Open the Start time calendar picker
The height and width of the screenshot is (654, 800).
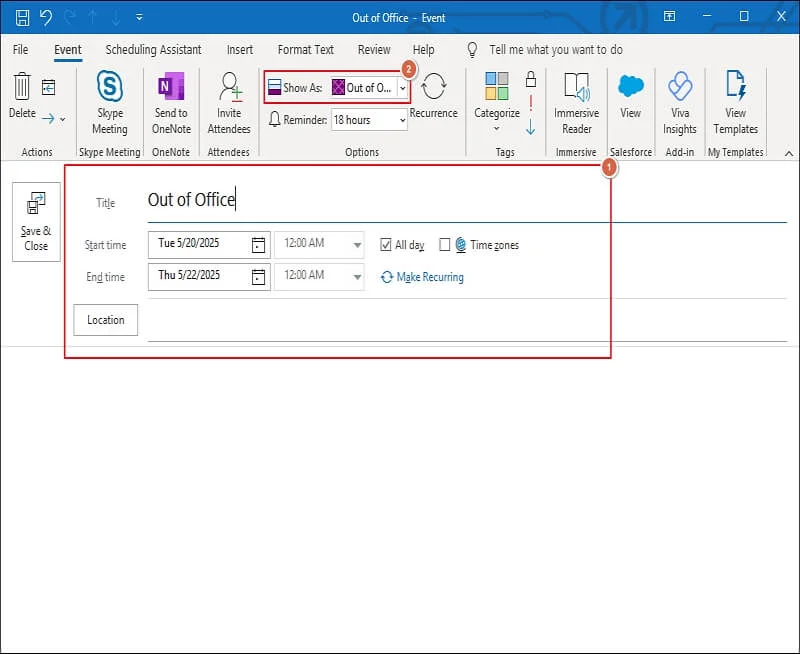259,245
